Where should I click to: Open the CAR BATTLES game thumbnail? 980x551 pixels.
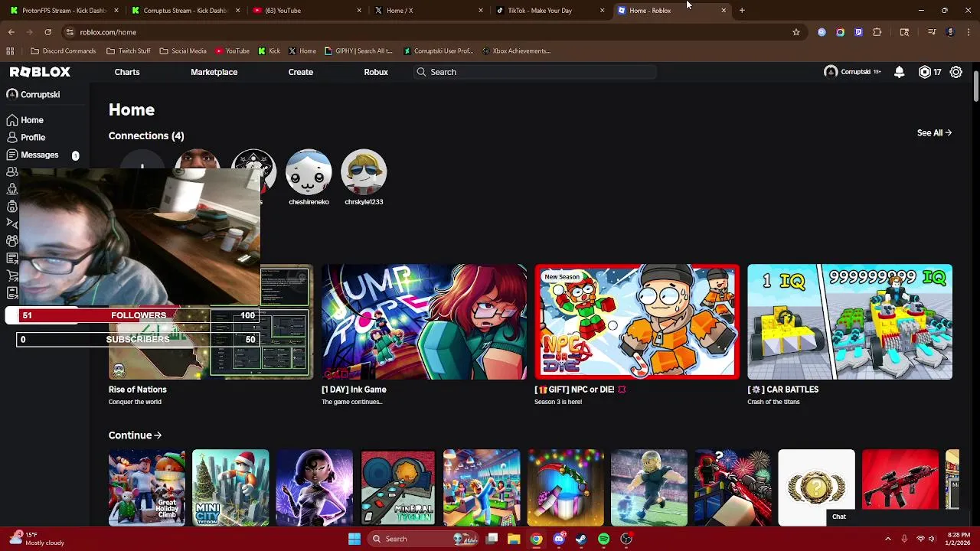click(x=850, y=322)
